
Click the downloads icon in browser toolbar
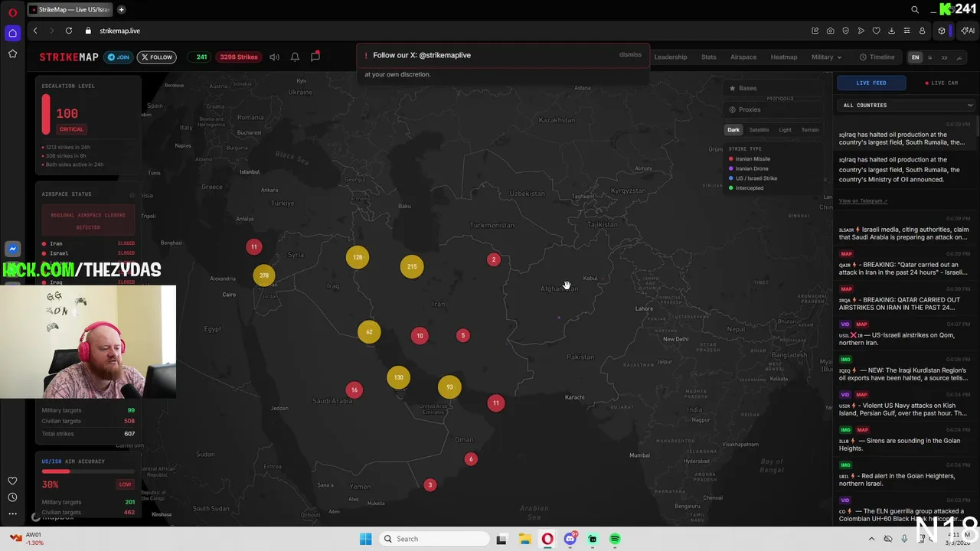click(x=891, y=31)
